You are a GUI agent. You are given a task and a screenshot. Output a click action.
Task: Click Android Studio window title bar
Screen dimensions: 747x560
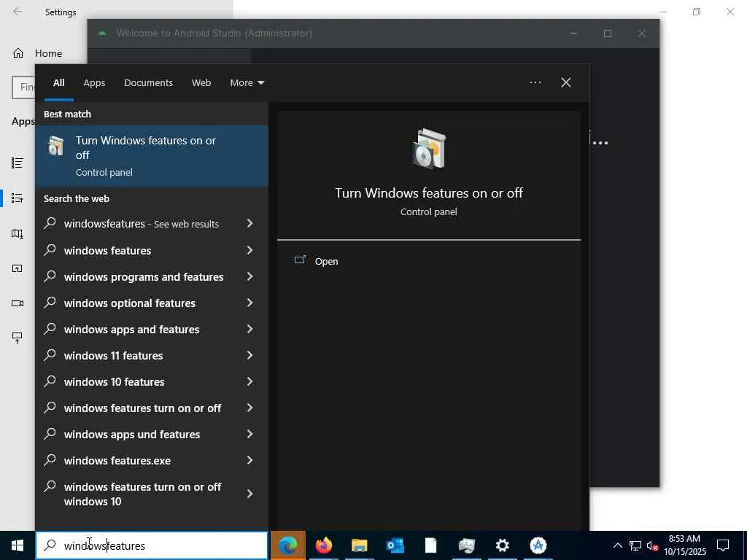coord(373,34)
